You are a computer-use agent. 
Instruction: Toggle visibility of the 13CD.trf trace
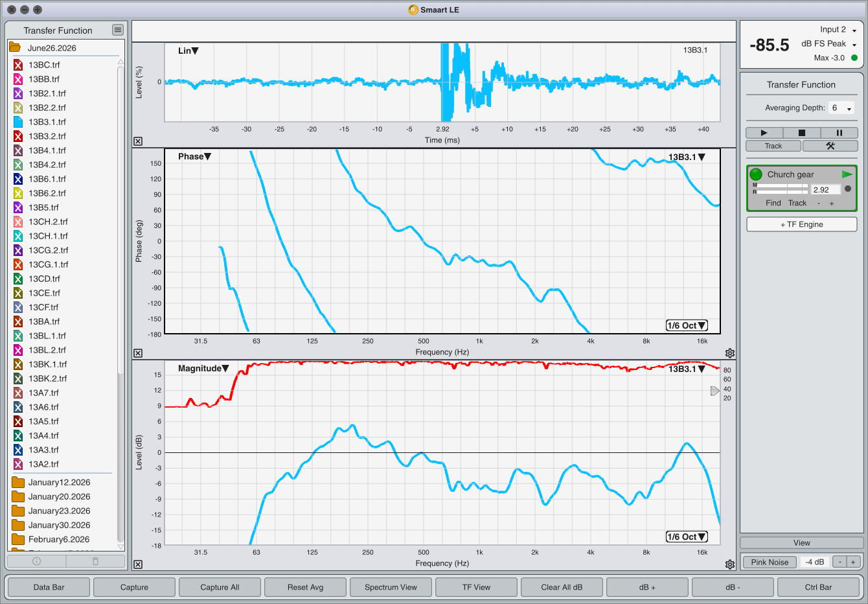coord(18,279)
